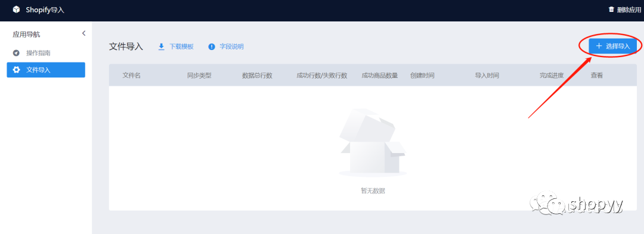Click the download arrow icon beside 下载模板
This screenshot has width=644, height=234.
(x=162, y=46)
